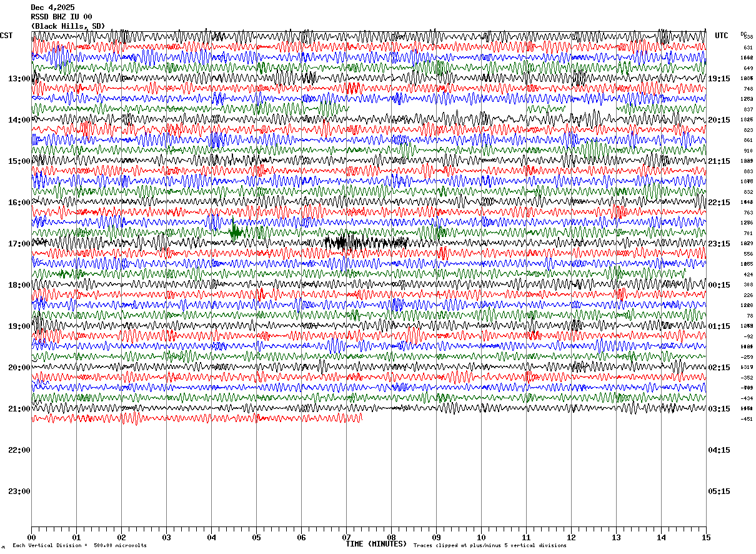This screenshot has height=554, width=756.
Task: Click the CST timezone label
Action: tap(6, 36)
